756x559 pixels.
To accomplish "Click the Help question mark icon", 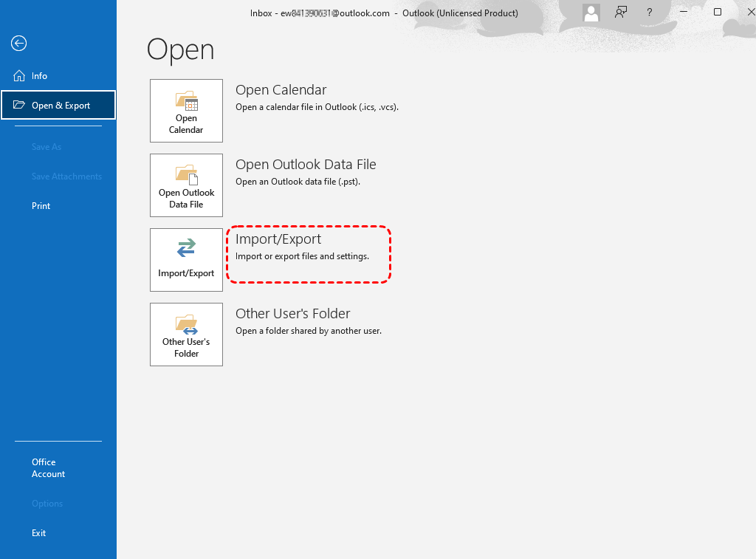I will (650, 13).
